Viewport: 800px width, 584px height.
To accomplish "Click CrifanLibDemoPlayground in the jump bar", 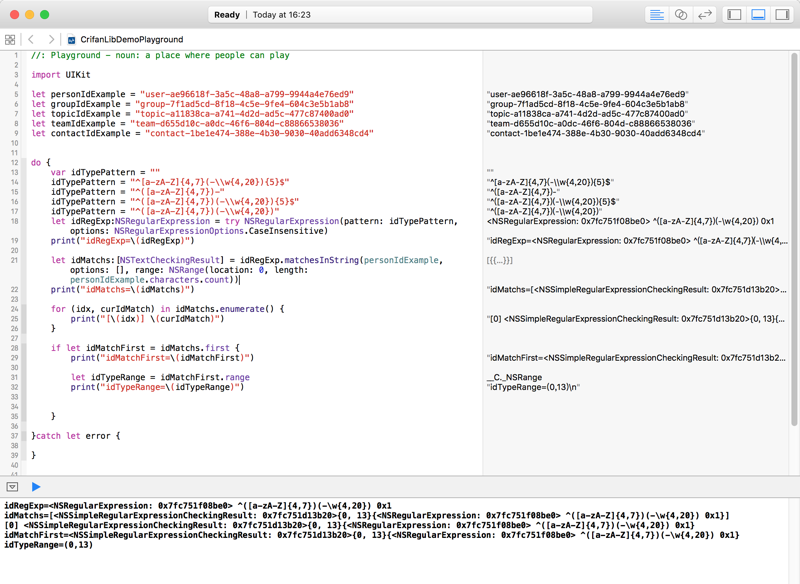I will coord(132,39).
